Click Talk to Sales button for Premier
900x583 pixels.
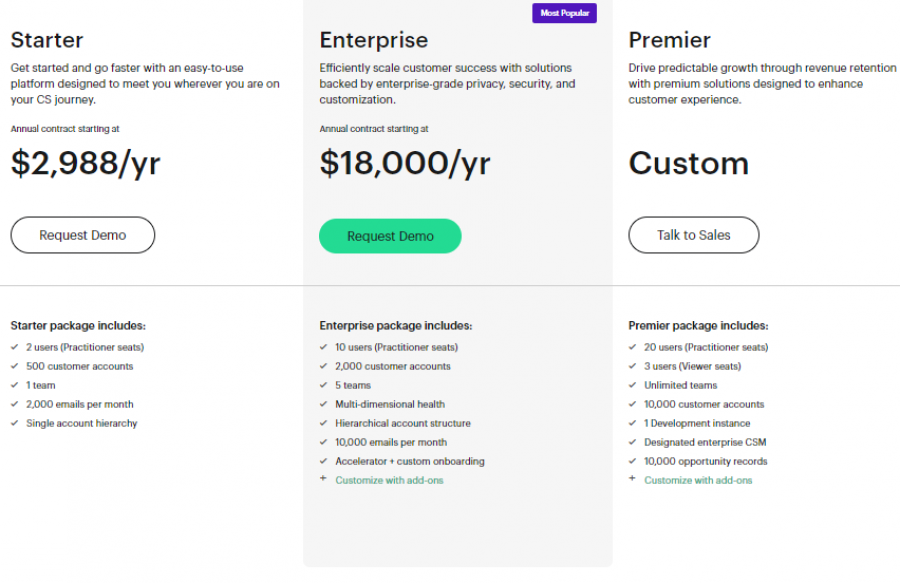tap(693, 235)
